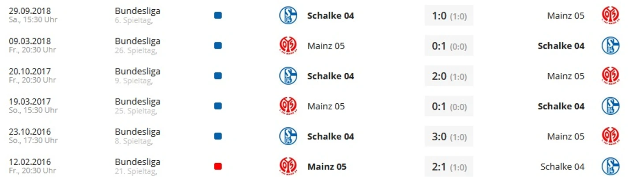Click bold Mainz 05 home team name link
Screen dimensions: 644x181
point(327,167)
